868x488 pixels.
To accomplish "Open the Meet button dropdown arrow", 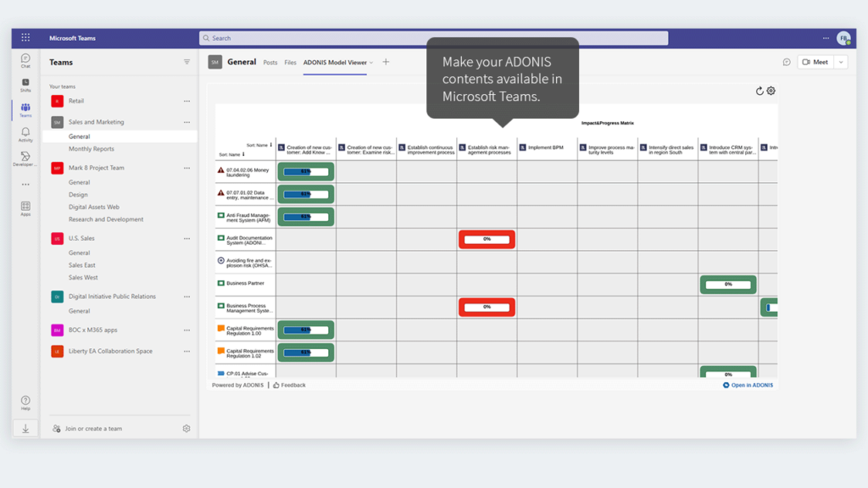I will pos(840,62).
